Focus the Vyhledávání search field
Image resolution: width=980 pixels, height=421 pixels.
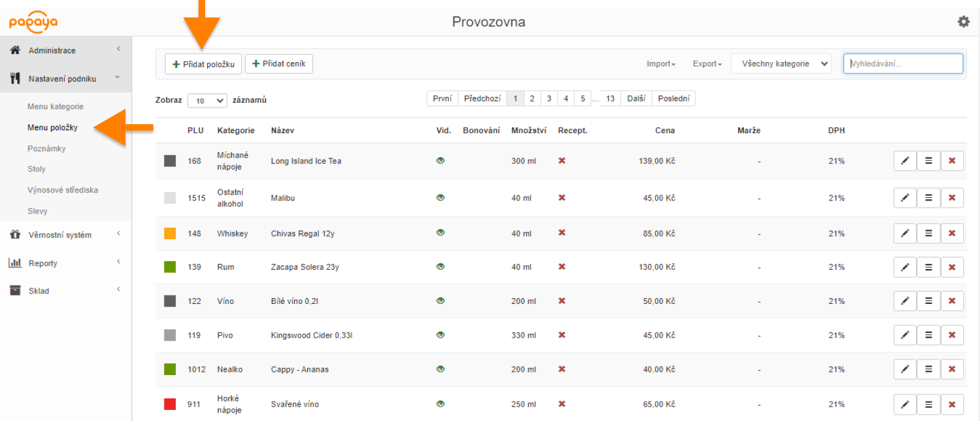(x=902, y=64)
